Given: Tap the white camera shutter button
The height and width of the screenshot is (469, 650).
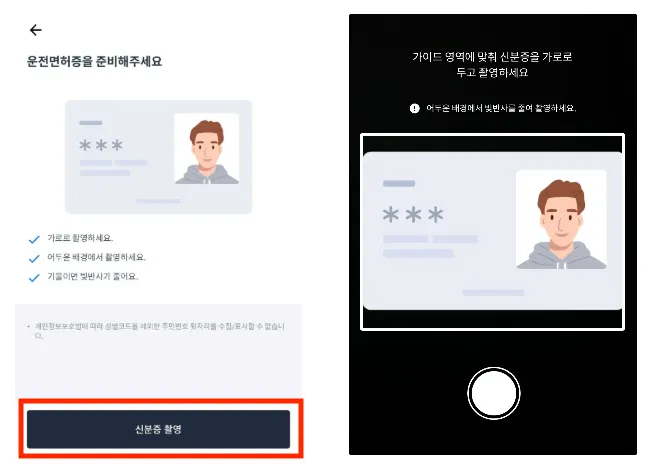Looking at the screenshot, I should tap(494, 393).
